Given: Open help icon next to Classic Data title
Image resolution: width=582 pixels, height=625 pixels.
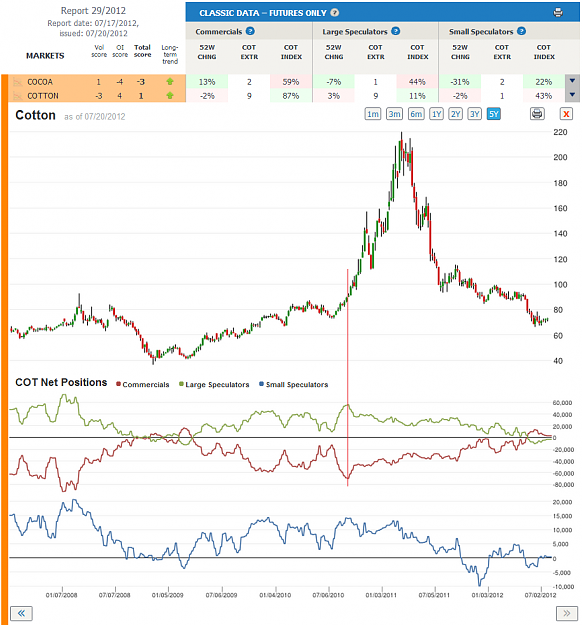Looking at the screenshot, I should click(x=335, y=13).
